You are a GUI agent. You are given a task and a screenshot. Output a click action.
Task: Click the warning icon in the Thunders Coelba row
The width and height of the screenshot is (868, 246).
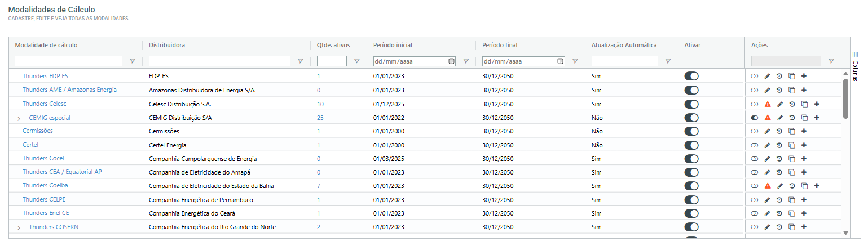pos(767,186)
